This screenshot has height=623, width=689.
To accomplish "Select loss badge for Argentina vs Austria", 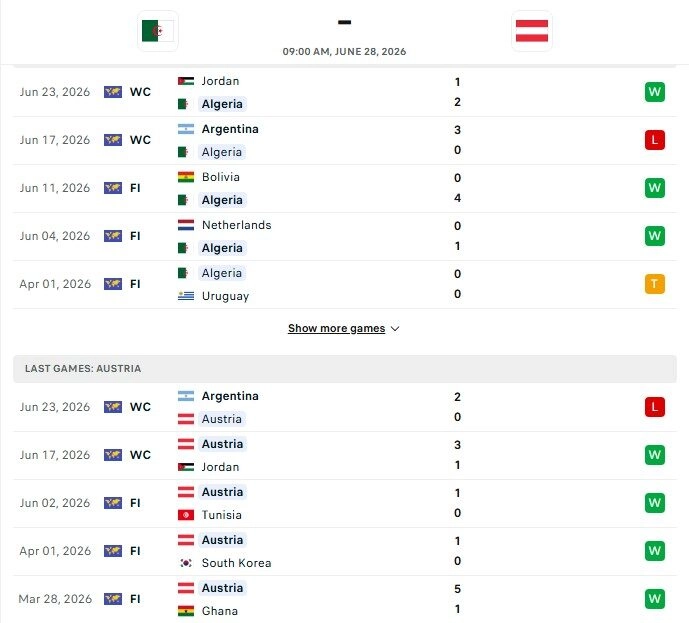I will 654,407.
